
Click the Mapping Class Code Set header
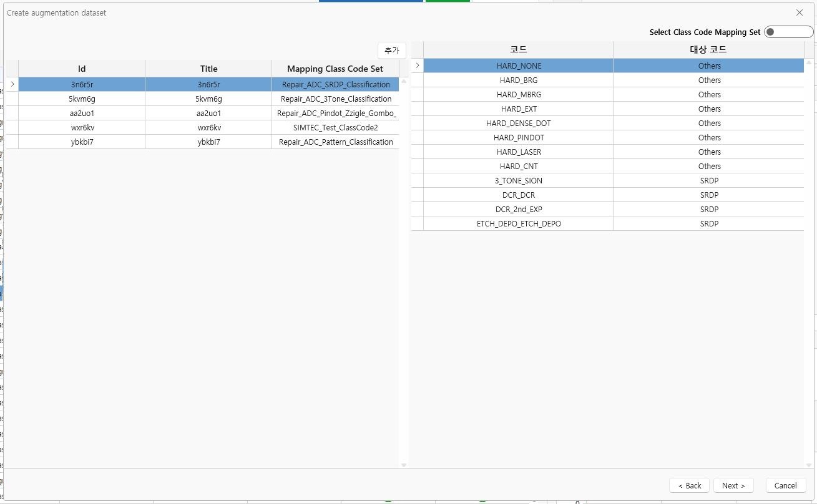(335, 69)
